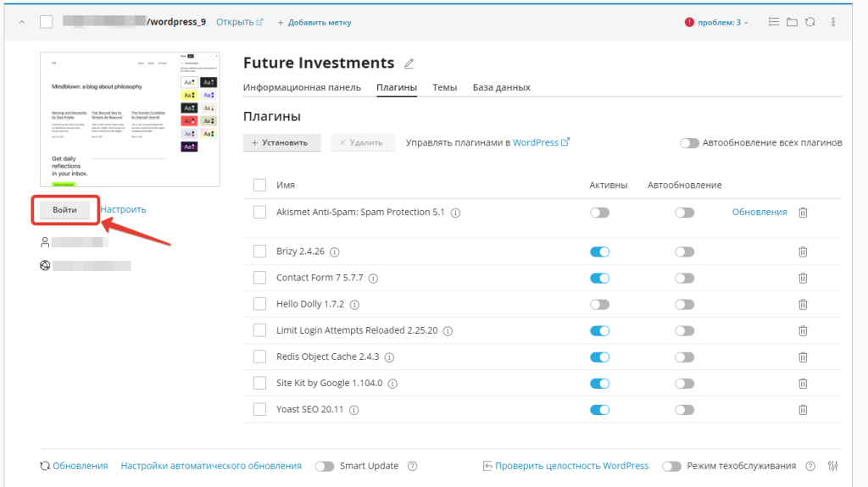Activate the Hello Dolly plugin toggle
The width and height of the screenshot is (868, 487).
[x=599, y=304]
